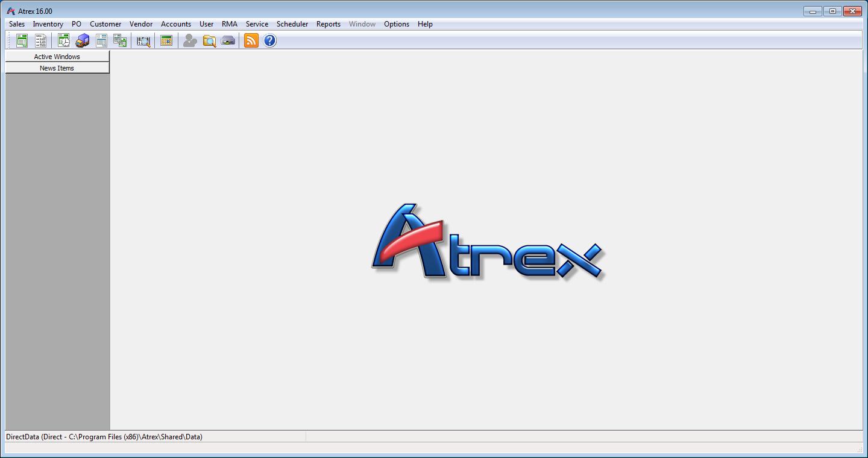
Task: Open the Sales menu
Action: [x=16, y=24]
